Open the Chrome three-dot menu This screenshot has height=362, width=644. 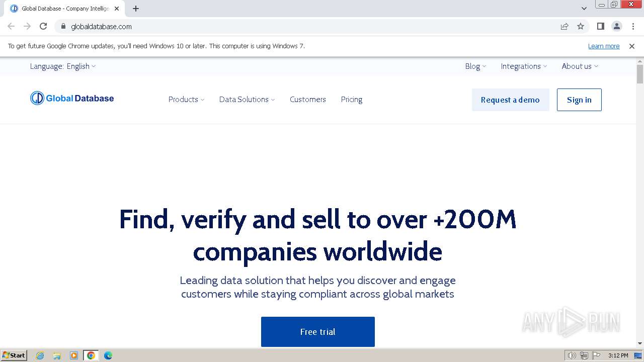(x=633, y=26)
